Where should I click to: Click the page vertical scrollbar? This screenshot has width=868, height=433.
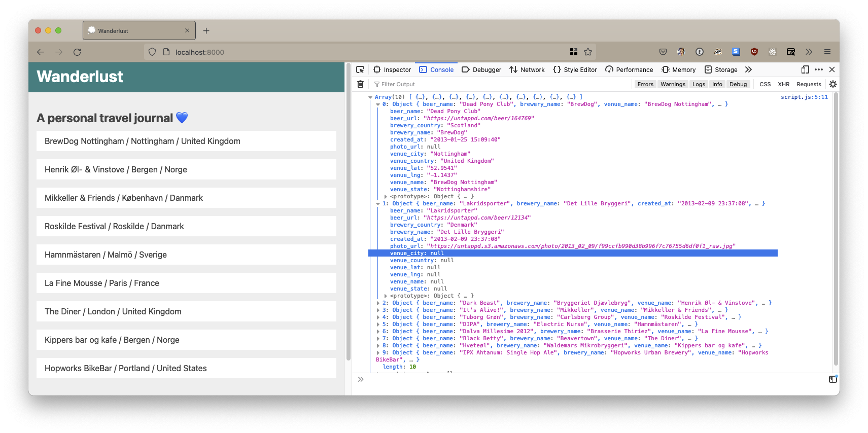pos(348,213)
